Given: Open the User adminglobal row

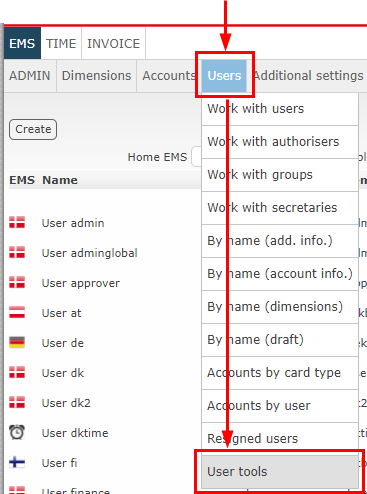Looking at the screenshot, I should tap(89, 253).
